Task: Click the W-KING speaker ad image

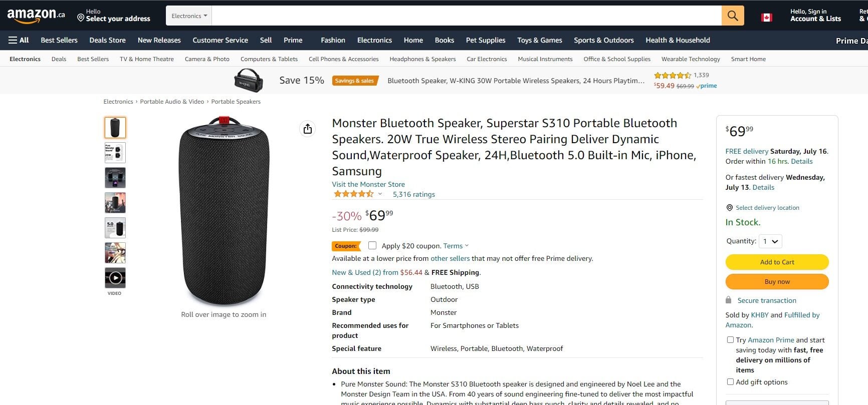Action: [x=249, y=81]
